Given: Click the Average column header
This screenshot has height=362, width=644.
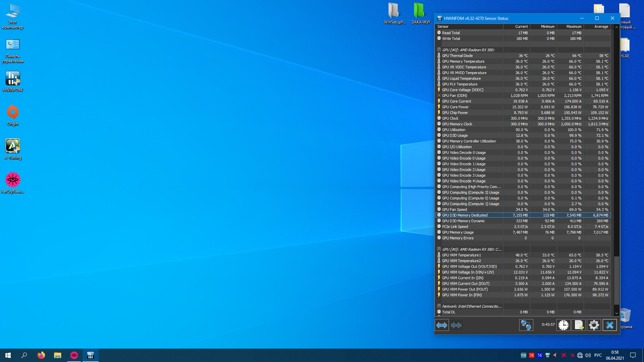Looking at the screenshot, I should point(601,26).
